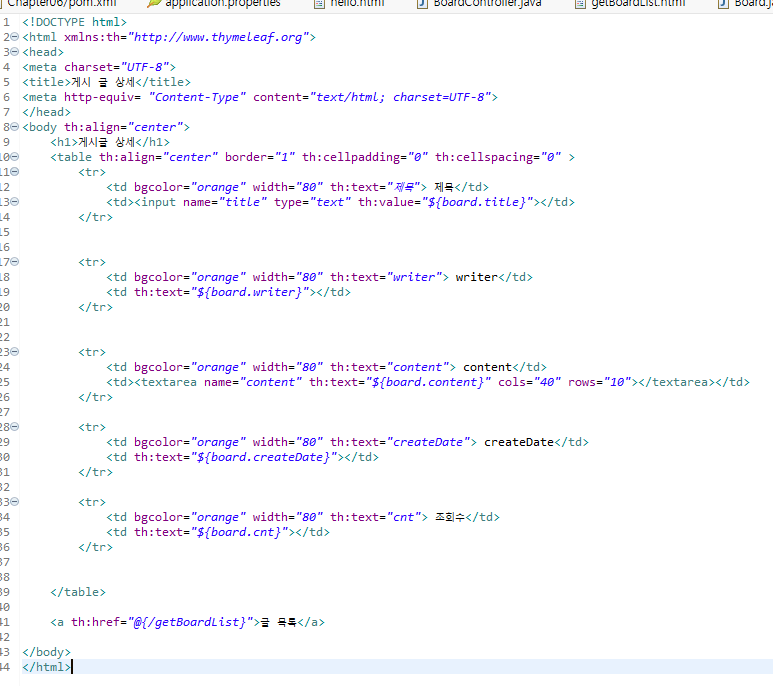Click th:text="createDate" attribute

click(400, 442)
